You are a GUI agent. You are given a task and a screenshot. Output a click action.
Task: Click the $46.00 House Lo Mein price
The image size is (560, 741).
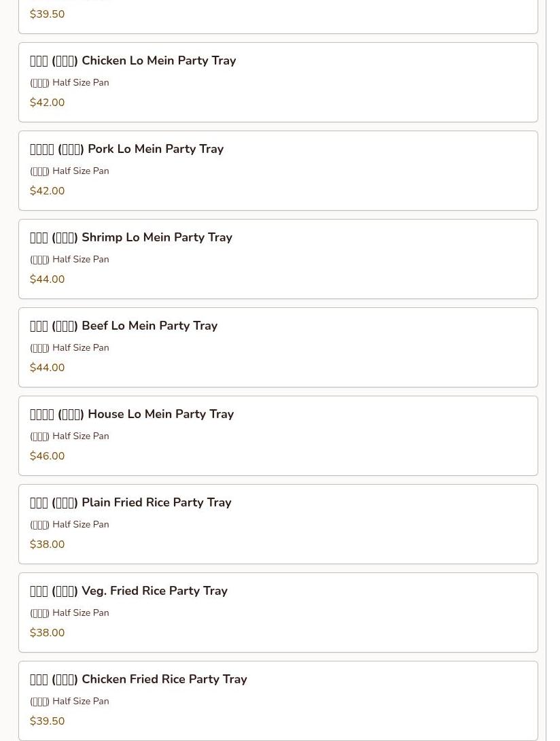pyautogui.click(x=48, y=456)
